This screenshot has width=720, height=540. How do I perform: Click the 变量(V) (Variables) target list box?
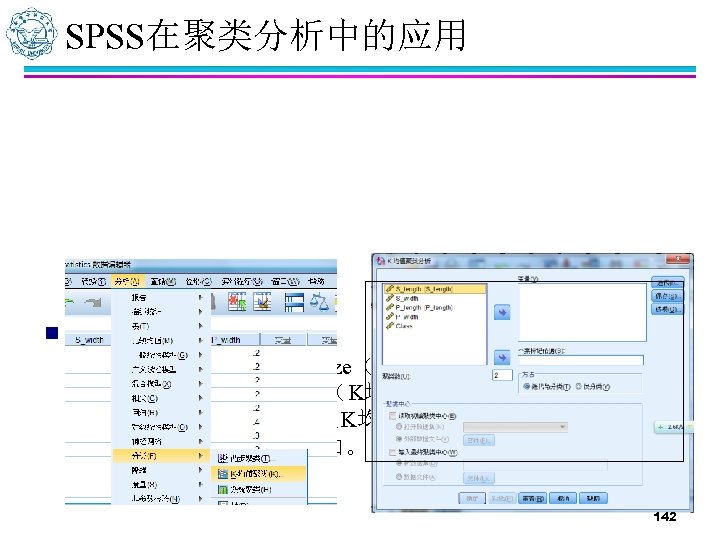(x=582, y=312)
